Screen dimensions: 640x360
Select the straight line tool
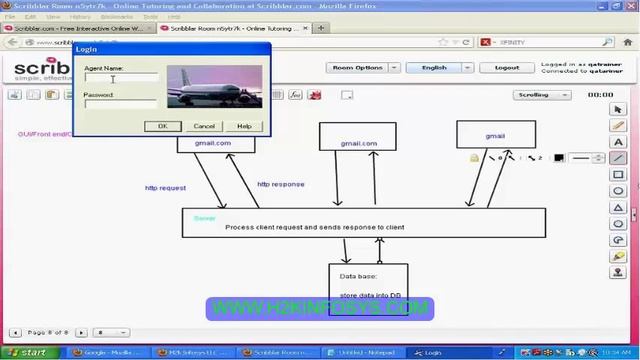(x=618, y=158)
